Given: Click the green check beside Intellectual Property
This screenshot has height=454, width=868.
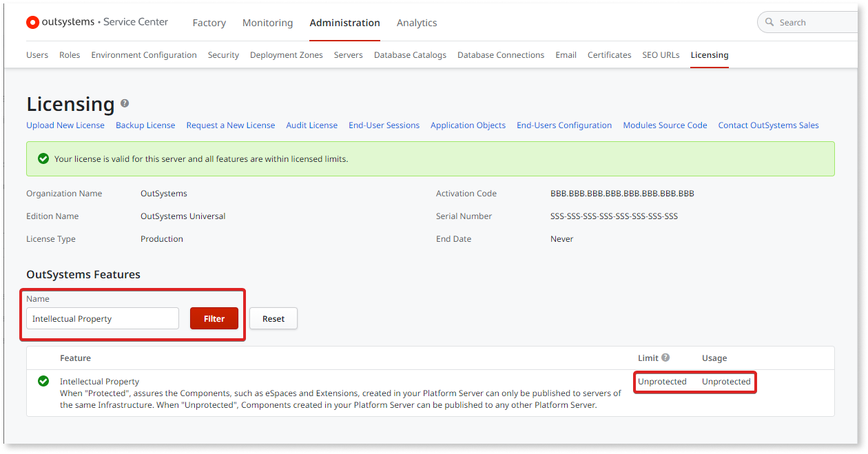Looking at the screenshot, I should (x=43, y=381).
